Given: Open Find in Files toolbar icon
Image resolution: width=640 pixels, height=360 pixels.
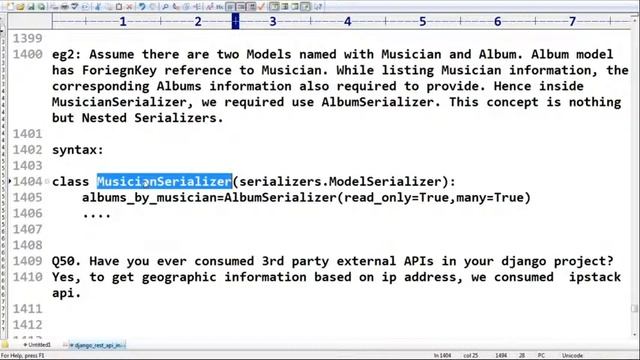Looking at the screenshot, I should coord(186,7).
